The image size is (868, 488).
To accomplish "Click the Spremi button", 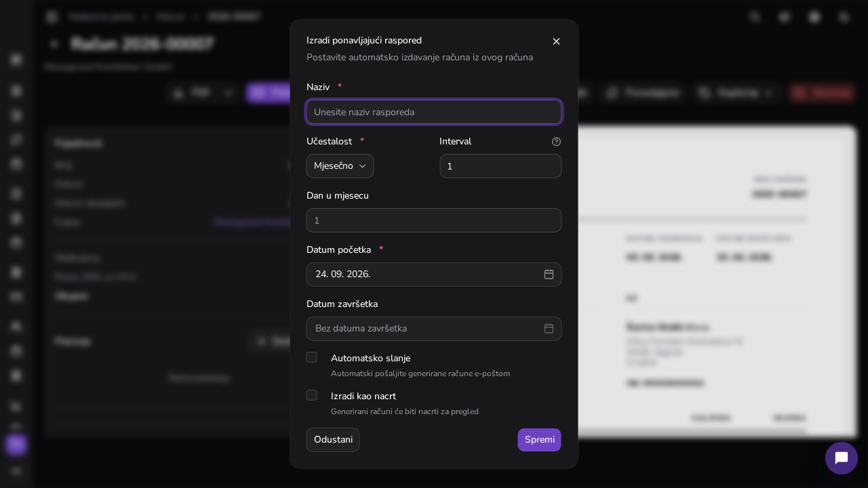I will tap(539, 440).
